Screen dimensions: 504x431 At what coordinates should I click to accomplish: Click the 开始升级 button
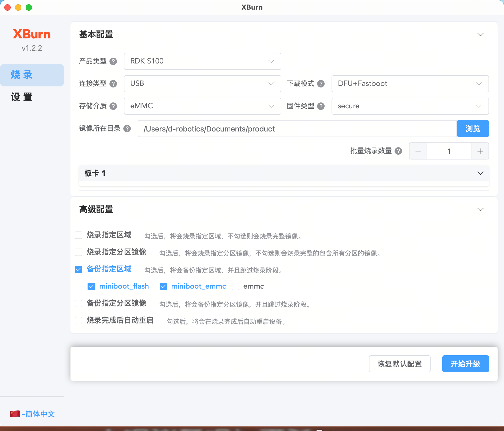pos(466,364)
